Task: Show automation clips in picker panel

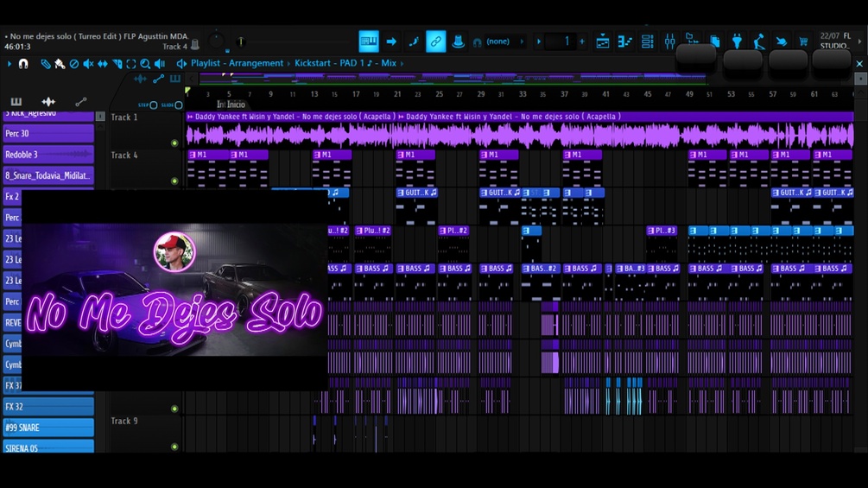Action: pyautogui.click(x=81, y=102)
